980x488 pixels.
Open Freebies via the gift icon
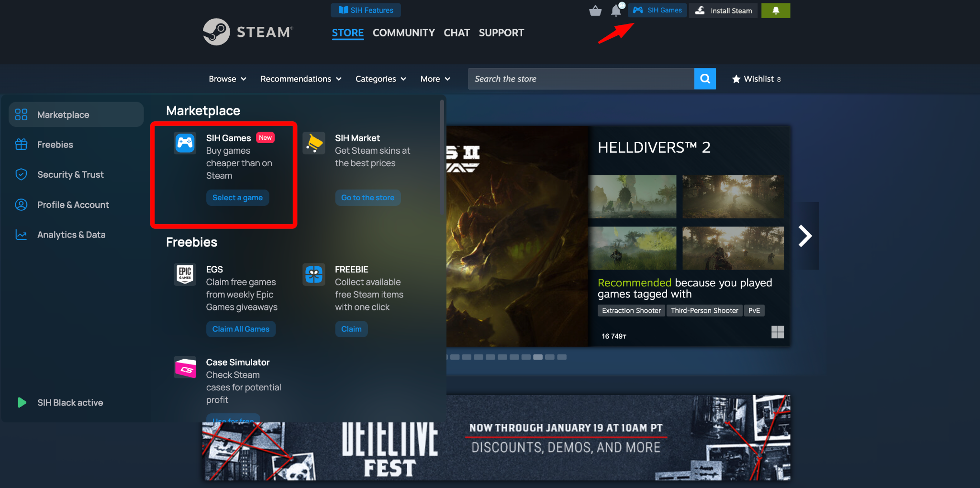21,144
